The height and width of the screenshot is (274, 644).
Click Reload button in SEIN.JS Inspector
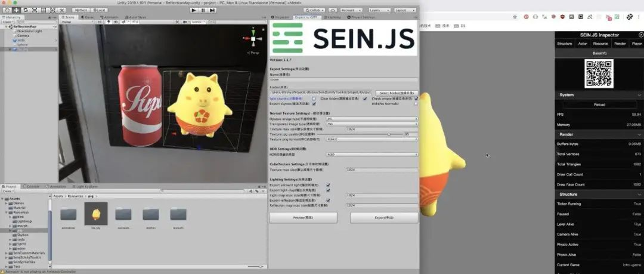click(x=599, y=104)
